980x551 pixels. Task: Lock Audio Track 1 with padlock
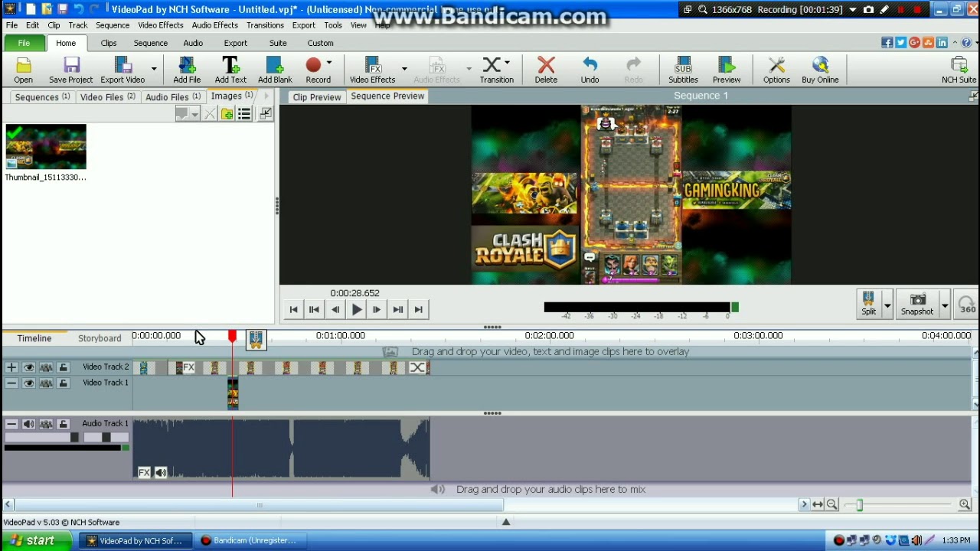(64, 423)
